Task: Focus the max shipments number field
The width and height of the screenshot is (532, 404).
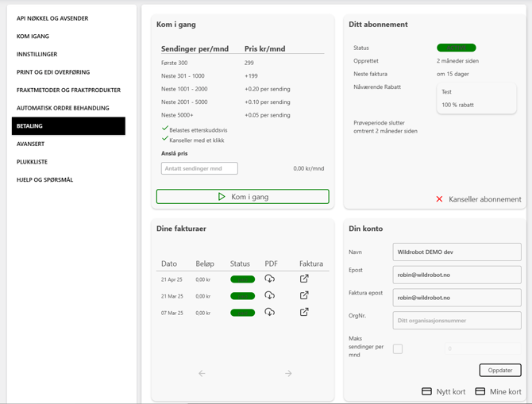Action: coord(483,348)
